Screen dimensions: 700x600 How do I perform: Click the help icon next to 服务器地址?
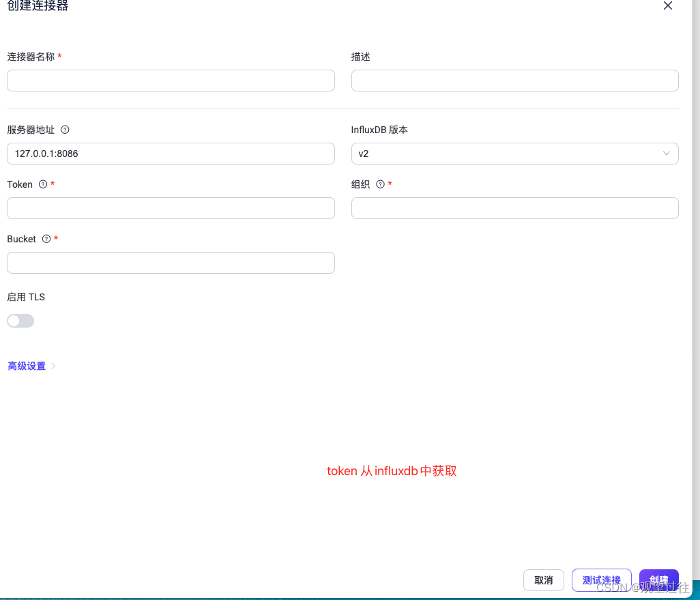click(65, 130)
